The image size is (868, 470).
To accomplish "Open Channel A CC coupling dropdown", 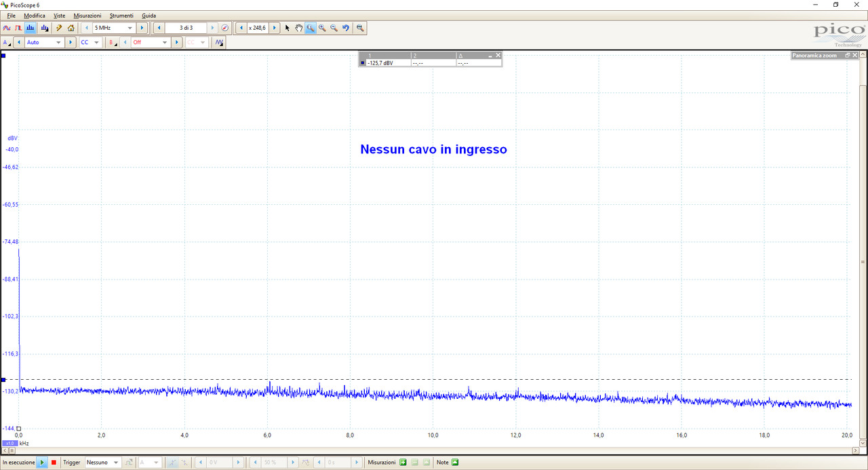I will (90, 42).
